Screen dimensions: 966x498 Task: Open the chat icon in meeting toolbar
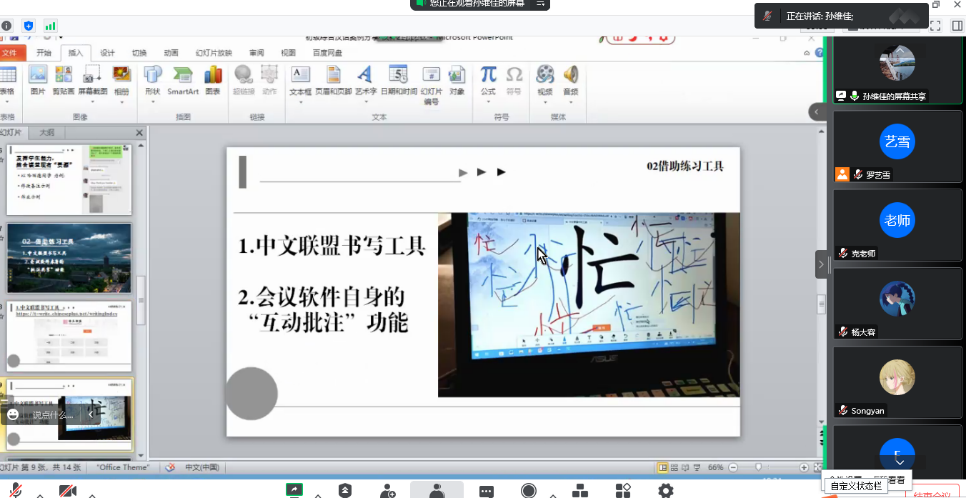click(486, 490)
